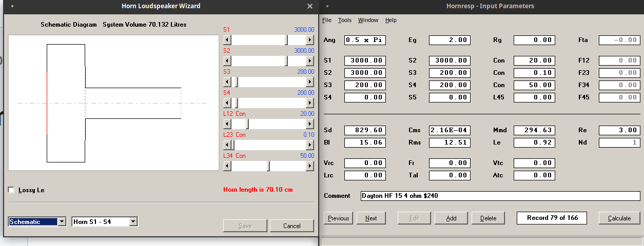Image resolution: width=644 pixels, height=246 pixels.
Task: Click the L12 Con slider thumb
Action: click(x=247, y=124)
